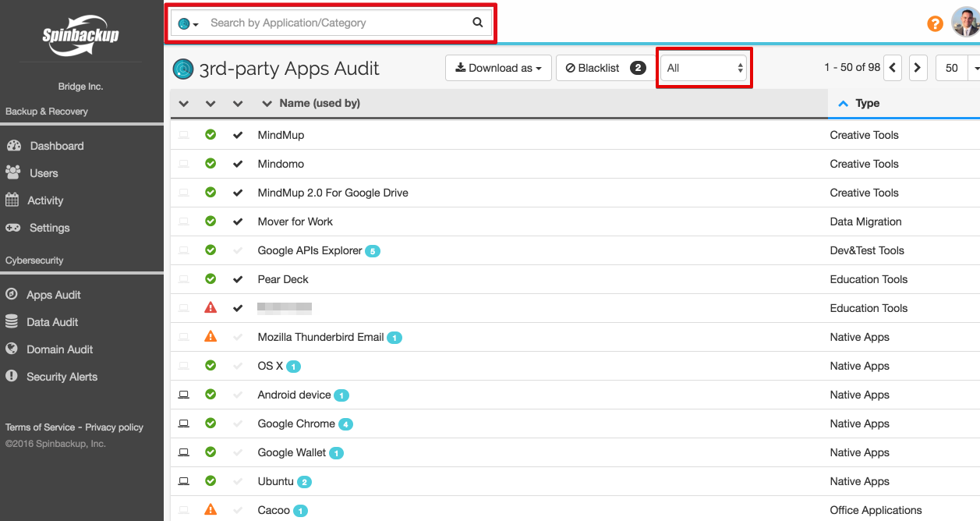The image size is (980, 521).
Task: Toggle the checkmark for Mindomo row
Action: click(x=238, y=164)
